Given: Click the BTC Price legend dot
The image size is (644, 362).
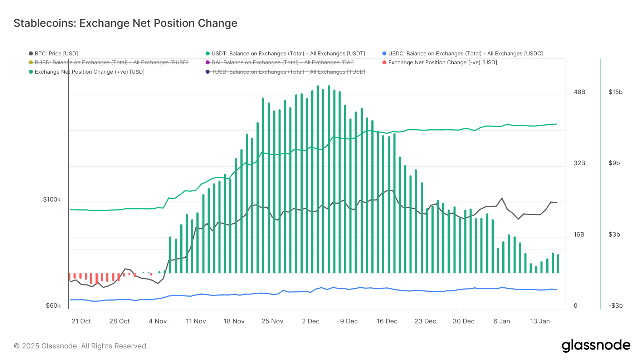Looking at the screenshot, I should [x=31, y=54].
